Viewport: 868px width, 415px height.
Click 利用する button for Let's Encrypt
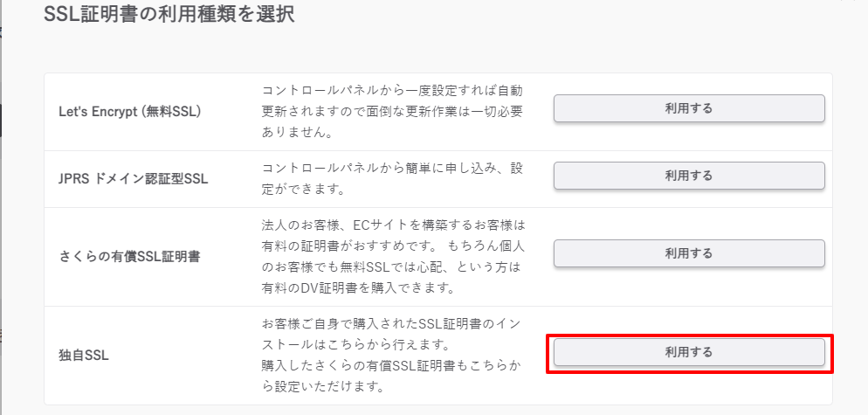689,108
